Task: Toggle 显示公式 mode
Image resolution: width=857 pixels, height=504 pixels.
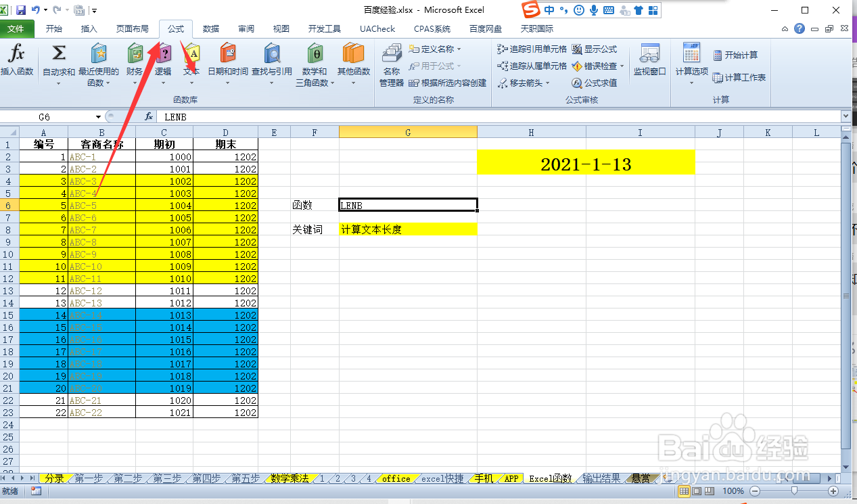Action: click(x=594, y=49)
